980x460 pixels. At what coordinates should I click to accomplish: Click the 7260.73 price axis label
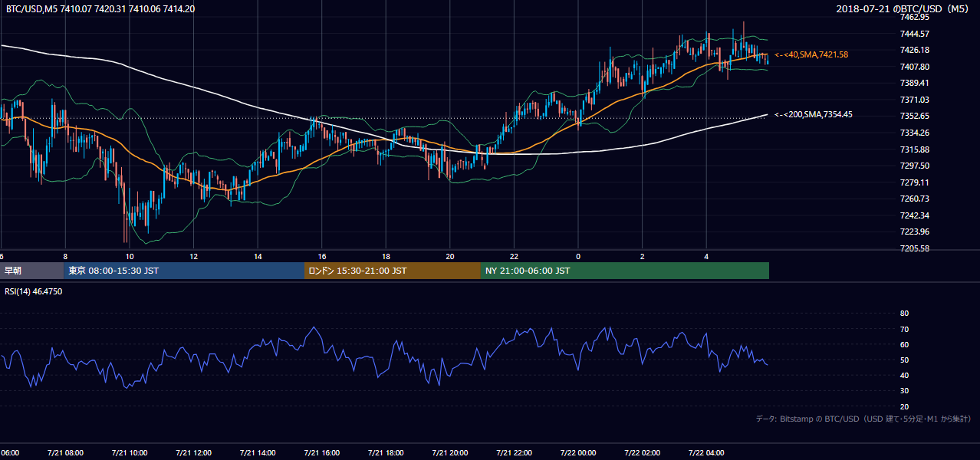[x=915, y=199]
